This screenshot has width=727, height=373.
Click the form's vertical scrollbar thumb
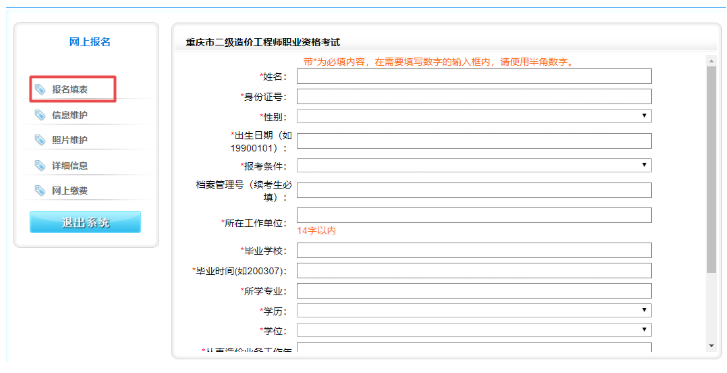click(x=712, y=169)
